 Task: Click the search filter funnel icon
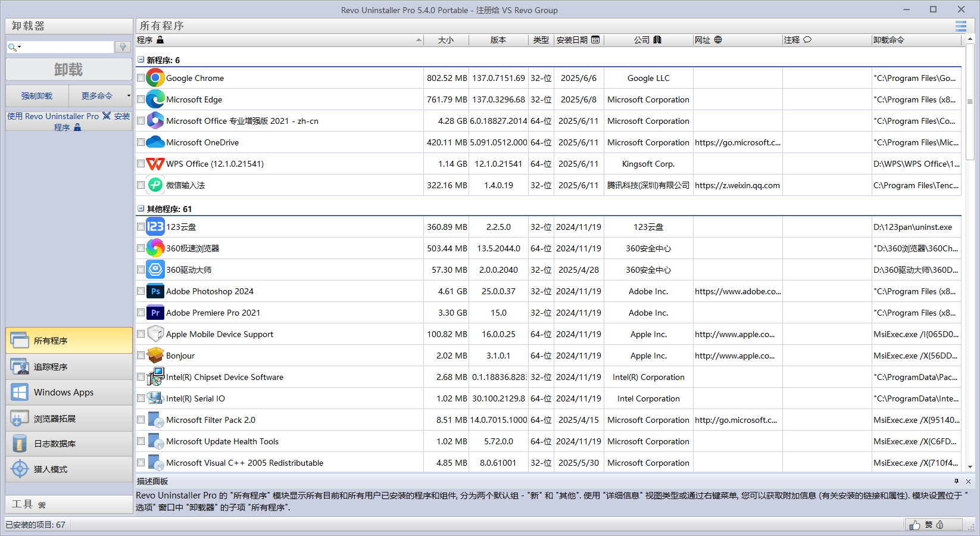click(x=123, y=47)
